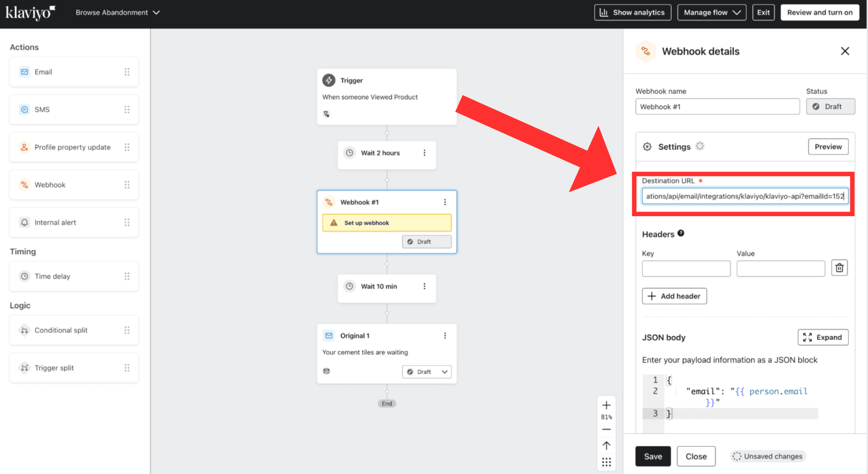
Task: Select the Internal alert action
Action: click(74, 222)
